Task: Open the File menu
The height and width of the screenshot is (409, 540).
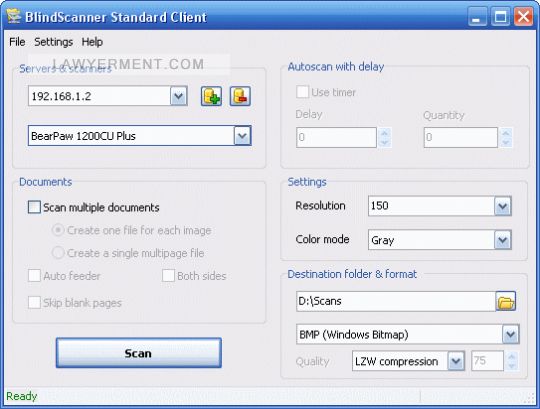Action: click(17, 42)
